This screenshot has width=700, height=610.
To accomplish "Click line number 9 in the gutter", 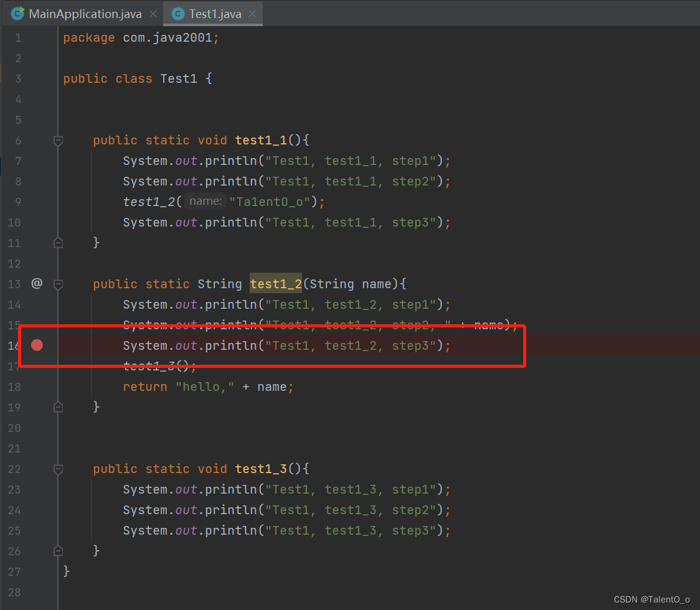I will (18, 202).
